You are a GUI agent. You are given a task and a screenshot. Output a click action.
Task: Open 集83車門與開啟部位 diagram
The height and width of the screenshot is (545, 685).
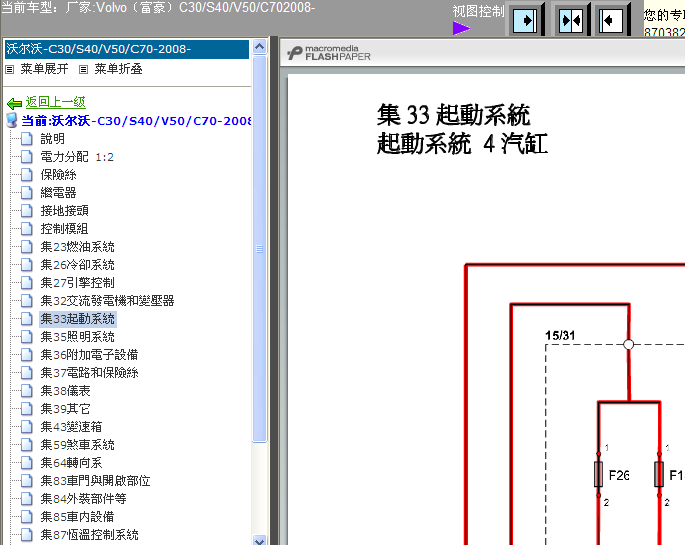pyautogui.click(x=95, y=481)
